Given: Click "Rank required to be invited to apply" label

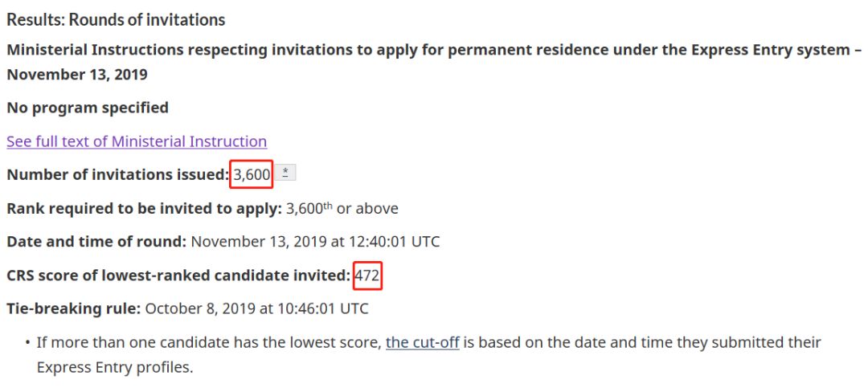Looking at the screenshot, I should point(144,208).
